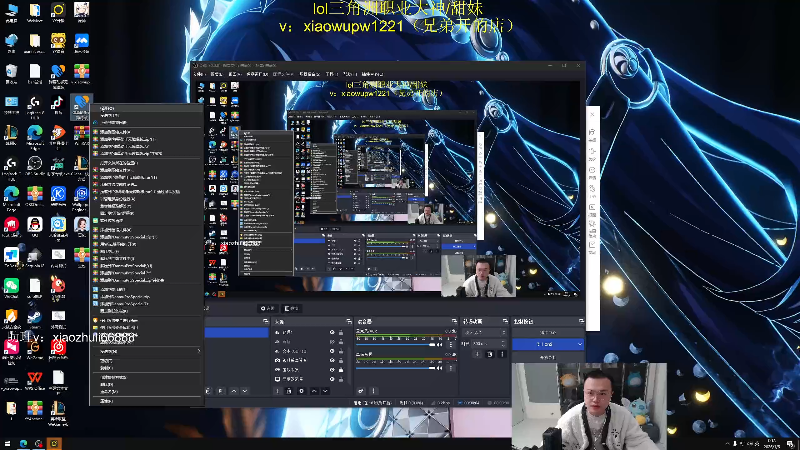
Task: Click remove transition trash icon in transitions panel
Action: tap(490, 354)
